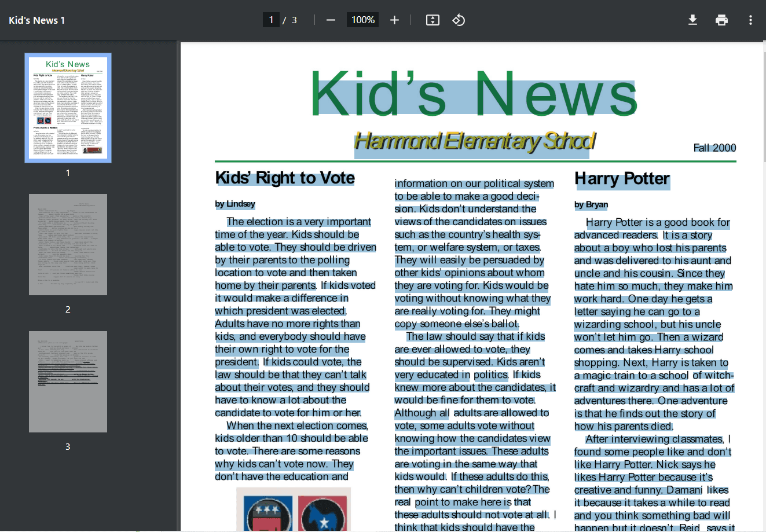Rotate the document counterclockwise
This screenshot has height=532, width=766.
click(459, 20)
